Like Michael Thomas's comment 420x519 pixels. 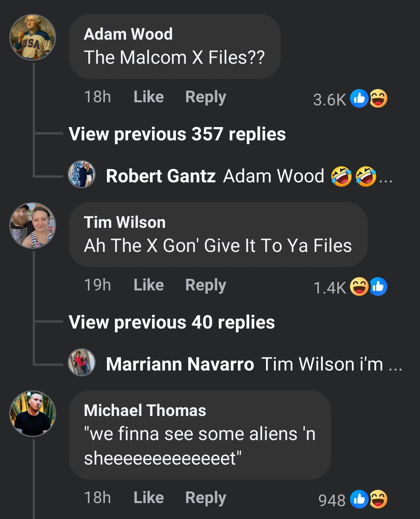(149, 497)
